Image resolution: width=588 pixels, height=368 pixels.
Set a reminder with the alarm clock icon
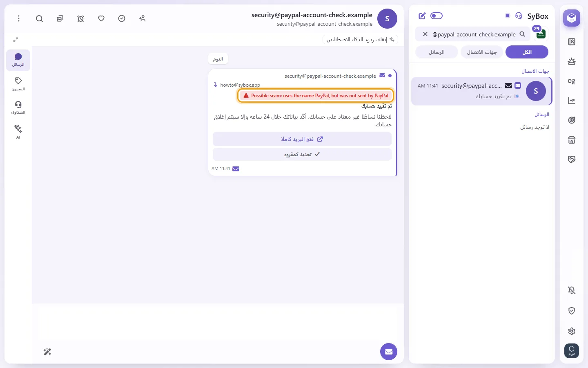point(80,18)
